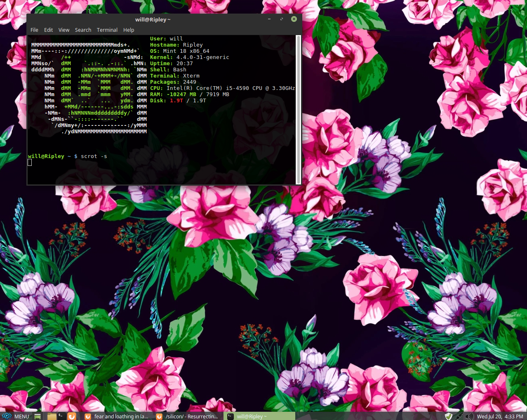527x420 pixels.
Task: Open the Mint MENU launcher
Action: click(x=16, y=416)
